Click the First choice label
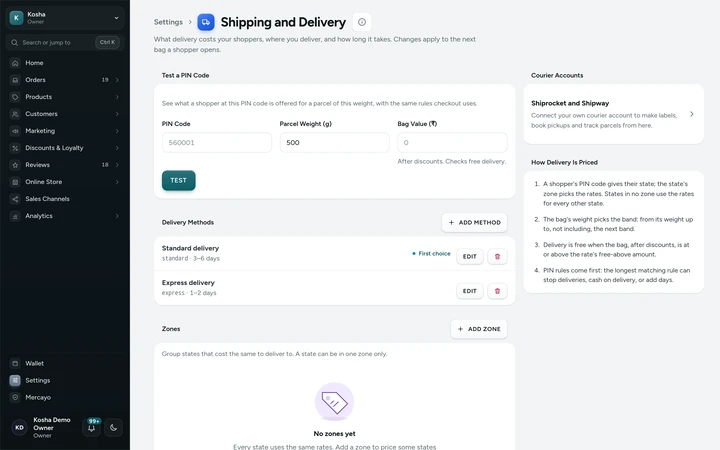The height and width of the screenshot is (450, 720). point(434,253)
